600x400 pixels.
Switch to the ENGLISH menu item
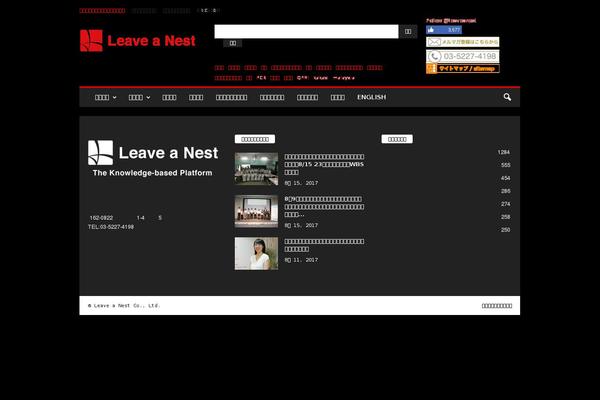pyautogui.click(x=371, y=97)
